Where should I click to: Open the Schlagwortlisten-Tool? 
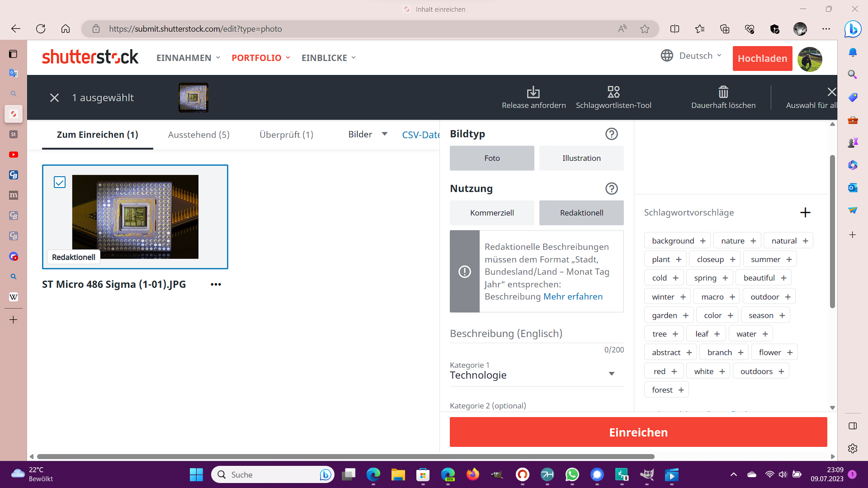click(613, 97)
